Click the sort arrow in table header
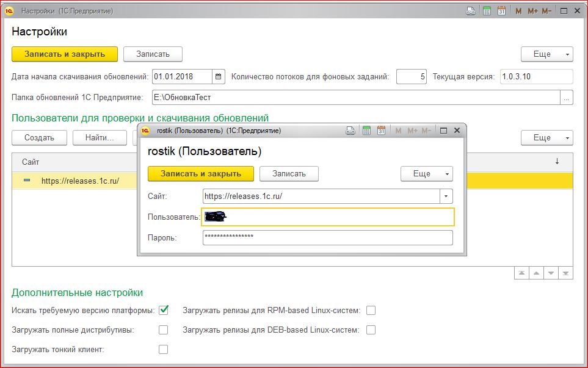588x368 pixels. (x=557, y=162)
